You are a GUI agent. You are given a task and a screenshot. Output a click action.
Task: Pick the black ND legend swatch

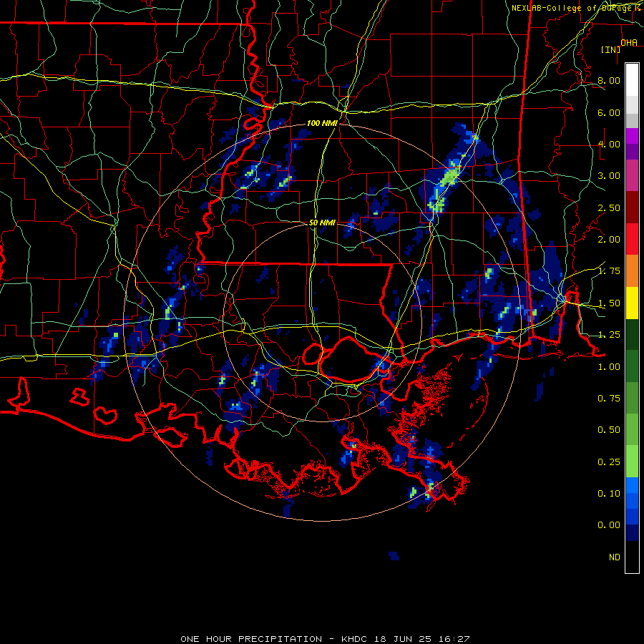[632, 557]
